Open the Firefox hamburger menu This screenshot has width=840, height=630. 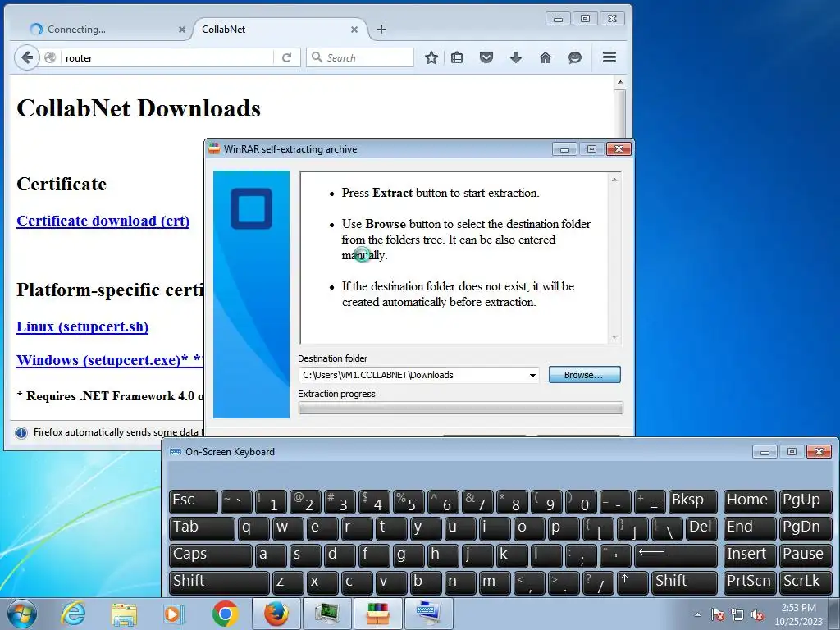pos(609,57)
